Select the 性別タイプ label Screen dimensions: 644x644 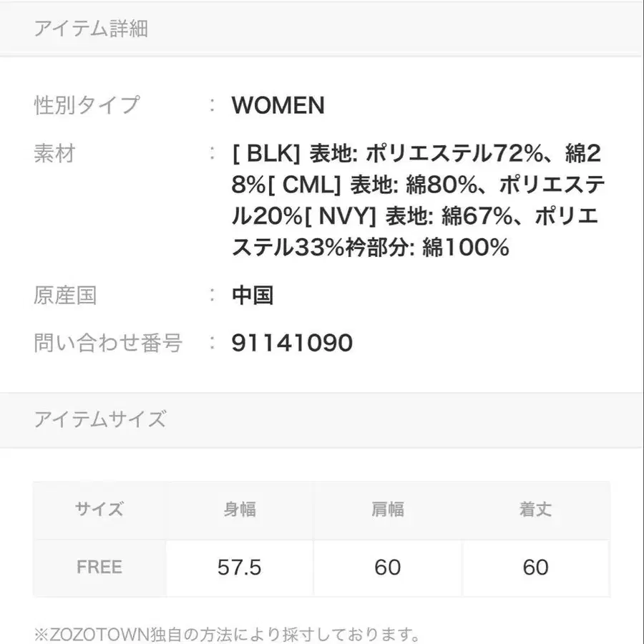[87, 105]
